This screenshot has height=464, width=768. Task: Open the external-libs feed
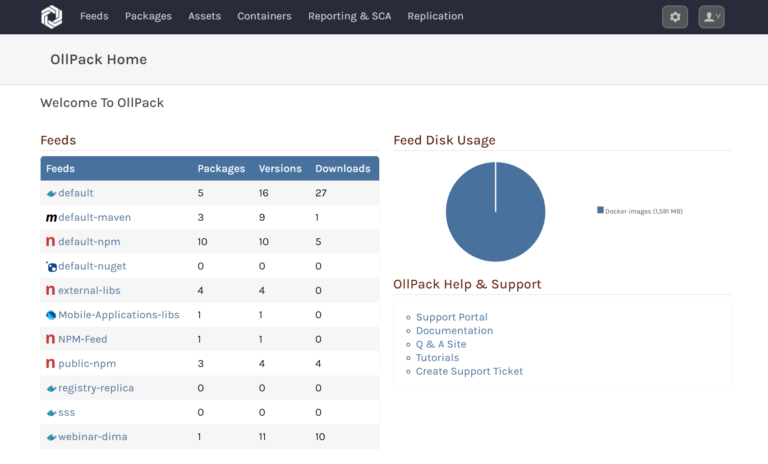[x=89, y=291]
